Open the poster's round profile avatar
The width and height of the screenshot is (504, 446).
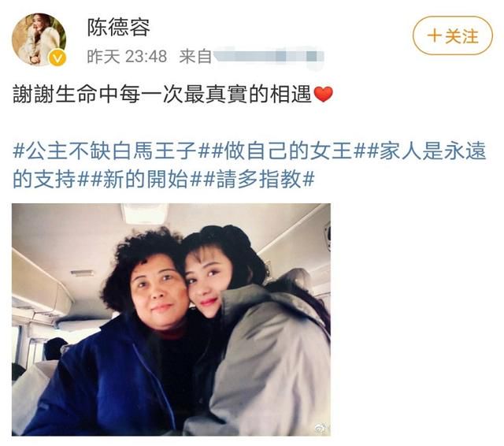click(39, 39)
